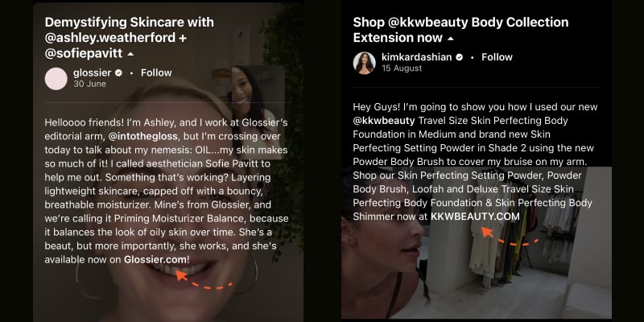
Task: Click the verified badge next to glossier
Action: (x=118, y=73)
